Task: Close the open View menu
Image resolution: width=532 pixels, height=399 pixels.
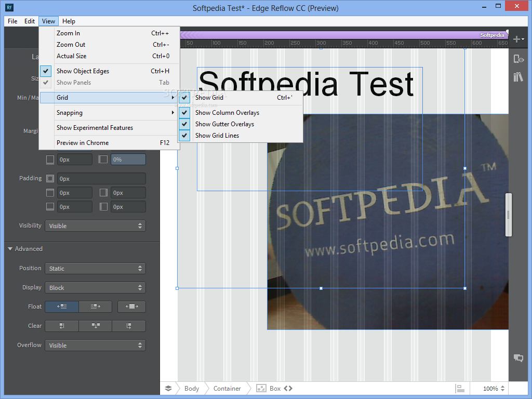Action: 48,21
